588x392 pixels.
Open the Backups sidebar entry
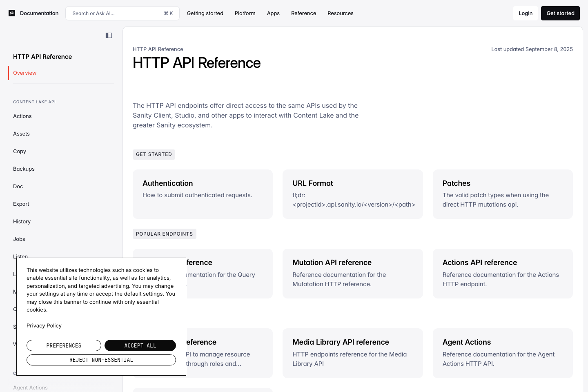[24, 169]
